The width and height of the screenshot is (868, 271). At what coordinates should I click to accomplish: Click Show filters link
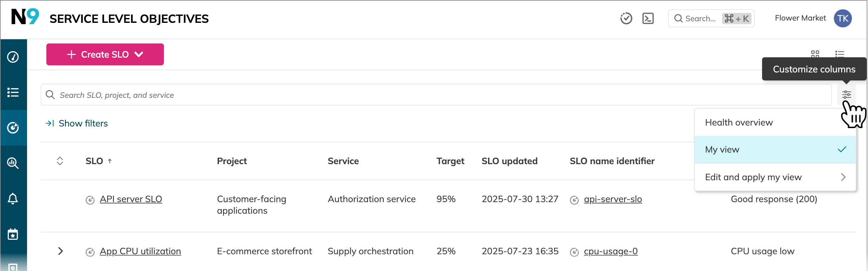point(83,124)
